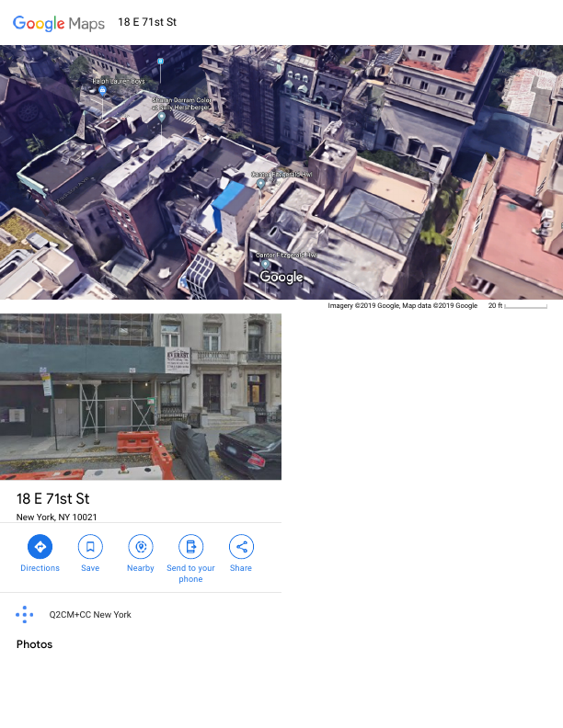Viewport: 563px width, 728px height.
Task: Click the Save text label
Action: (90, 568)
